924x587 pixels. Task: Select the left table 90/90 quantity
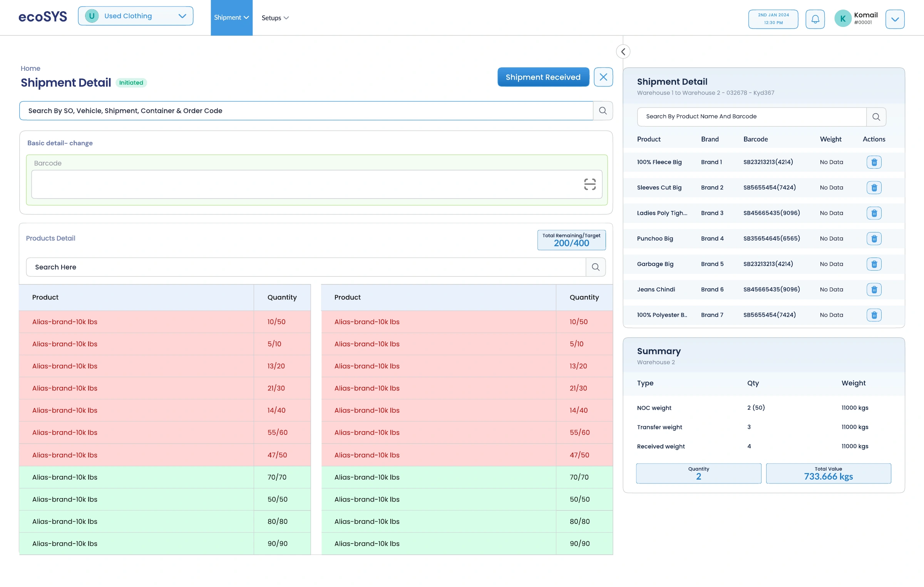(278, 544)
